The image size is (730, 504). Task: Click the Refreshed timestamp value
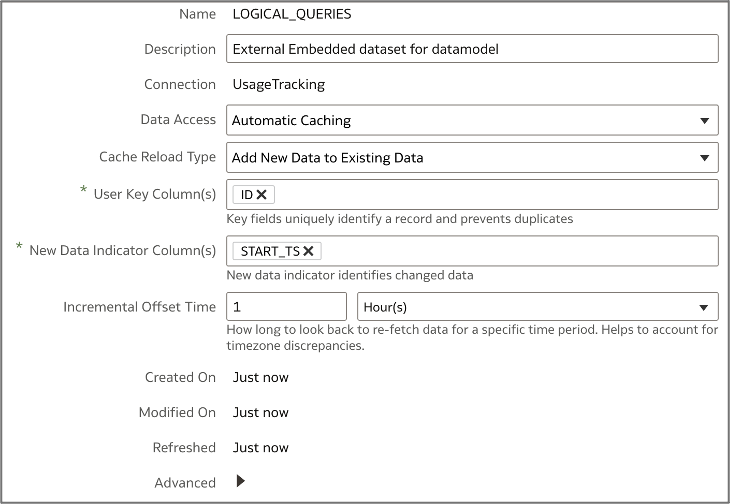pyautogui.click(x=261, y=448)
